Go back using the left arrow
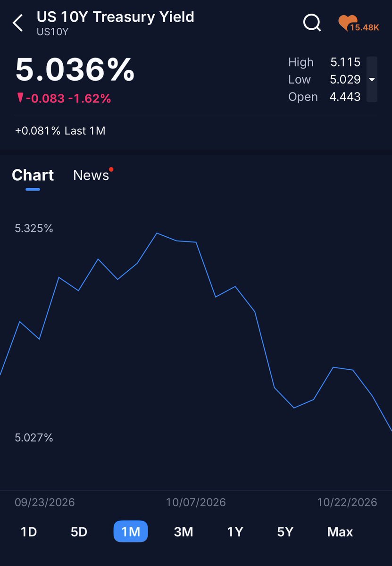Screen dimensions: 392x566 (18, 23)
